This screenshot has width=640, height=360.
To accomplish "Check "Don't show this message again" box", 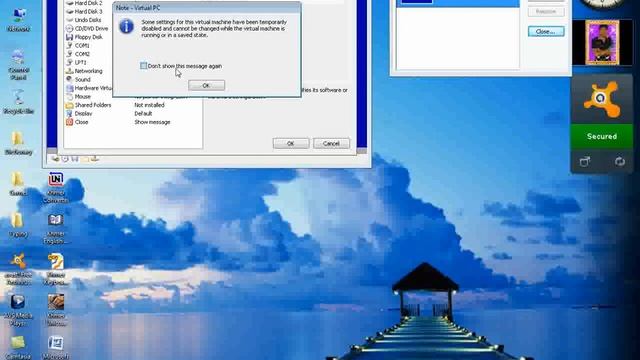I will (x=143, y=66).
